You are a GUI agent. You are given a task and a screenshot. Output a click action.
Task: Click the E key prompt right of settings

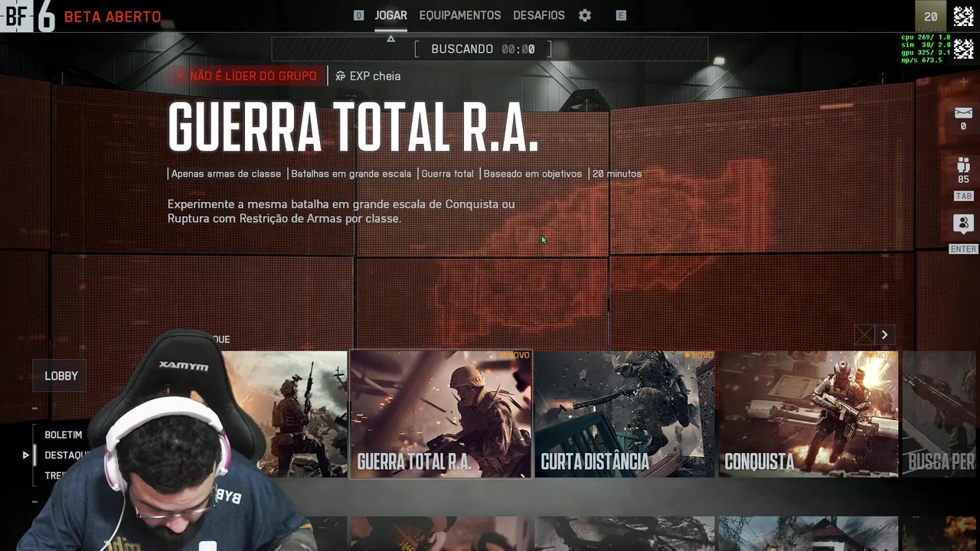(621, 15)
